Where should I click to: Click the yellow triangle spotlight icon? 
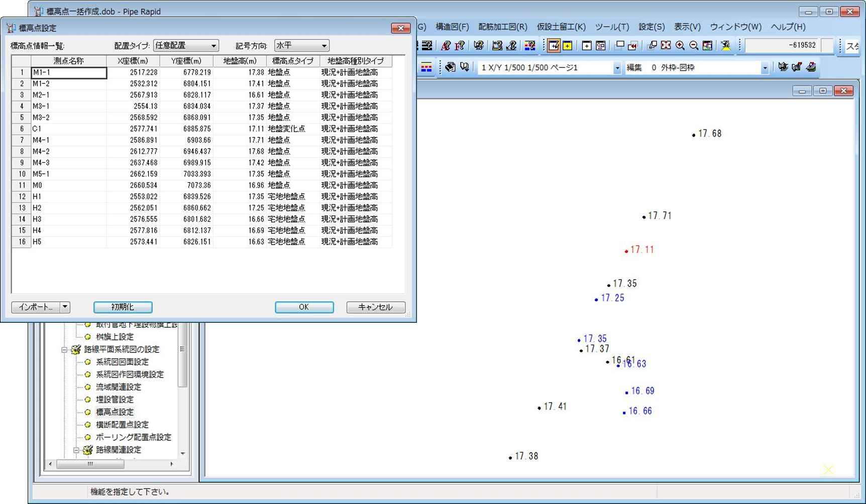point(725,46)
